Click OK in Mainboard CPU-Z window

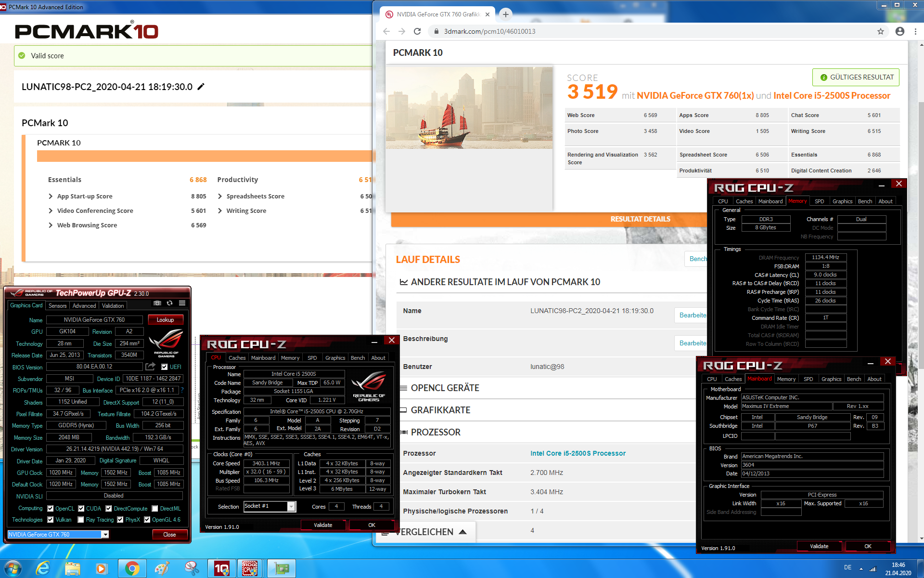(x=868, y=546)
